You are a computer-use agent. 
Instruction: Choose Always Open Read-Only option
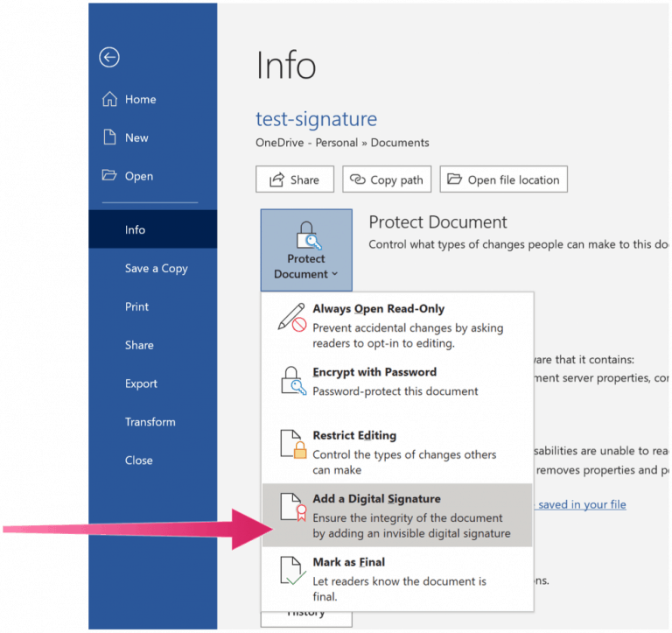click(397, 326)
